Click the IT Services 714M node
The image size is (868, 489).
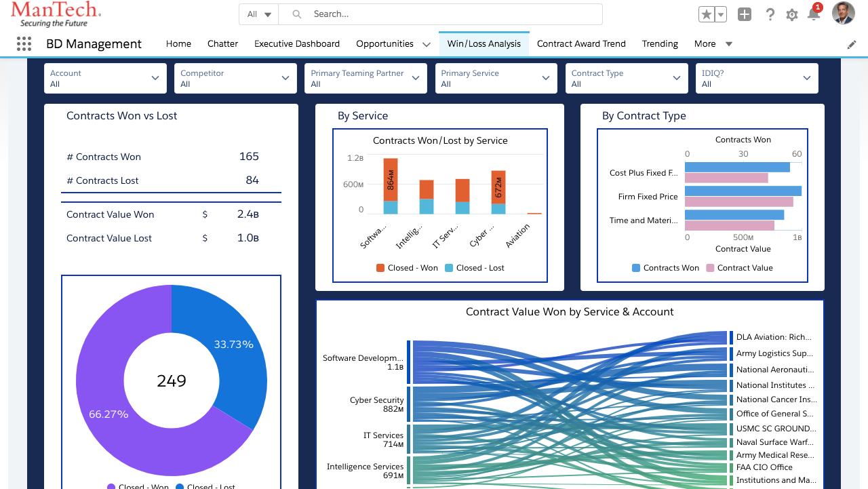click(409, 439)
